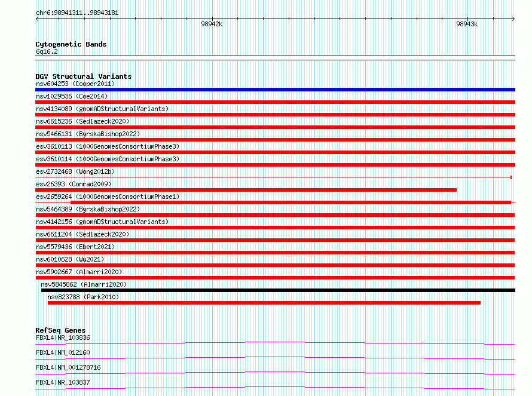Select the FBXL4|NM_001278716 gene label
The width and height of the screenshot is (532, 396).
[68, 367]
